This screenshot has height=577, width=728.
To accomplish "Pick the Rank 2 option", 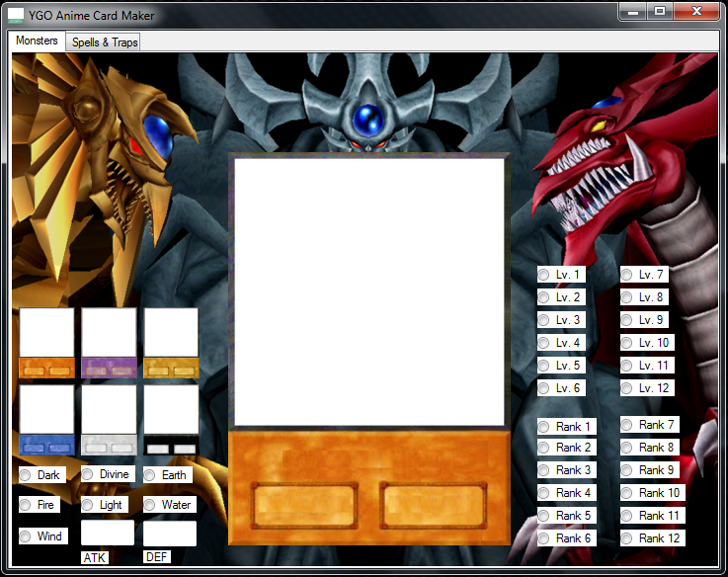I will (x=567, y=448).
